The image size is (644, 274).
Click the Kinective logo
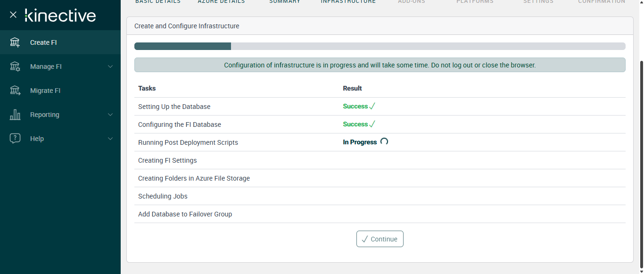[x=60, y=16]
